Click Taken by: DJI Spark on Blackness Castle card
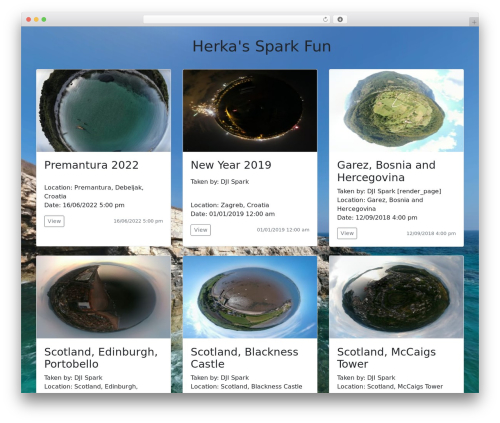 click(x=220, y=378)
